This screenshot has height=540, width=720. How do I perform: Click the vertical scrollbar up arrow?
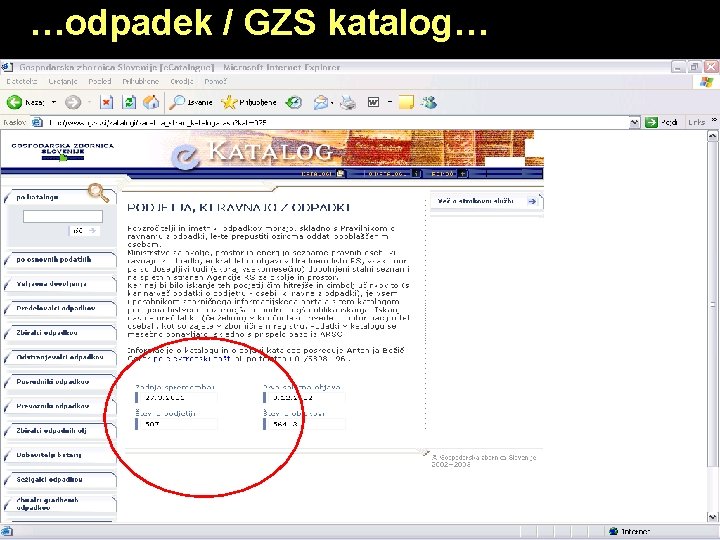pos(712,136)
